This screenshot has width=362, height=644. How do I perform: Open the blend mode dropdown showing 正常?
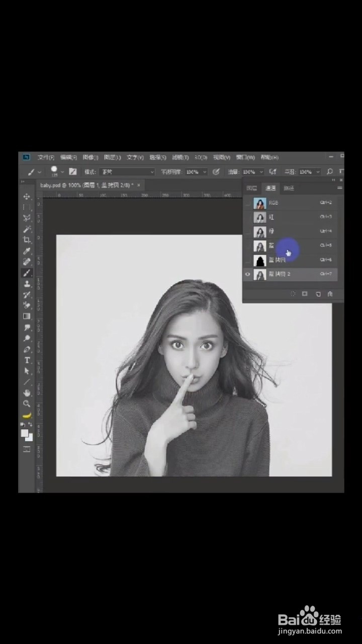pyautogui.click(x=127, y=172)
